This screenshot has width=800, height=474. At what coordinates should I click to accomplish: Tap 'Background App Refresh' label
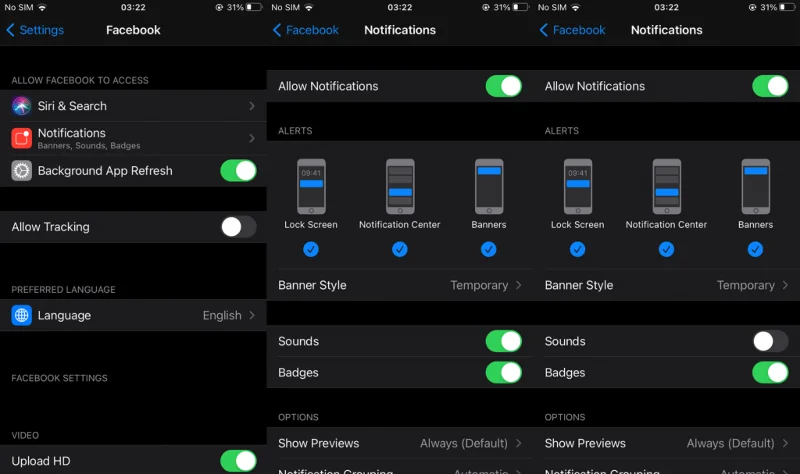click(105, 171)
